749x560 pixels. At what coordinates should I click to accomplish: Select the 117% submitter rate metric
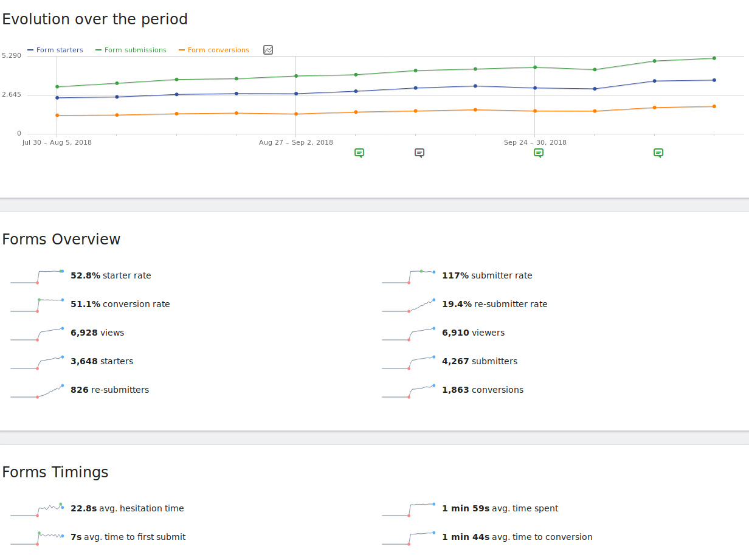point(486,275)
